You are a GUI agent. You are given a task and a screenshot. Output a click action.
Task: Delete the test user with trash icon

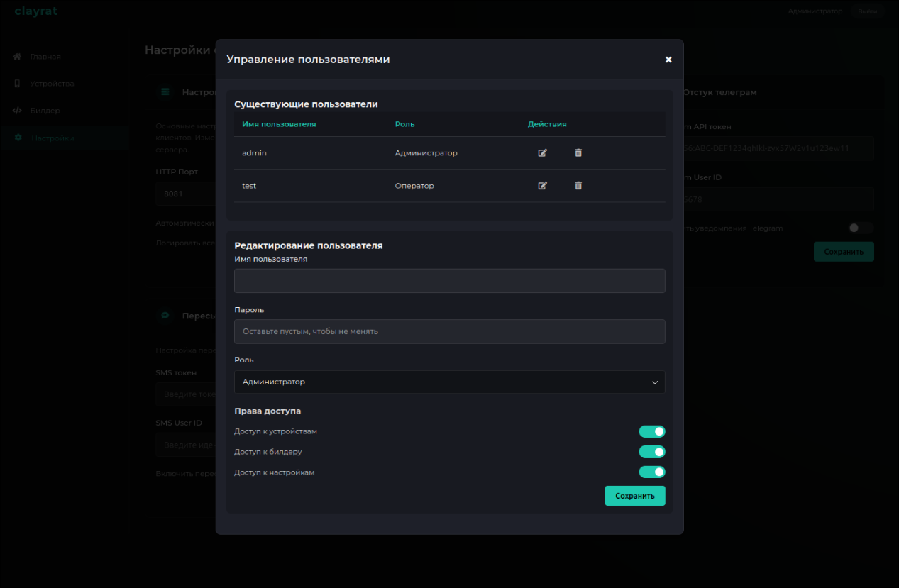click(578, 185)
